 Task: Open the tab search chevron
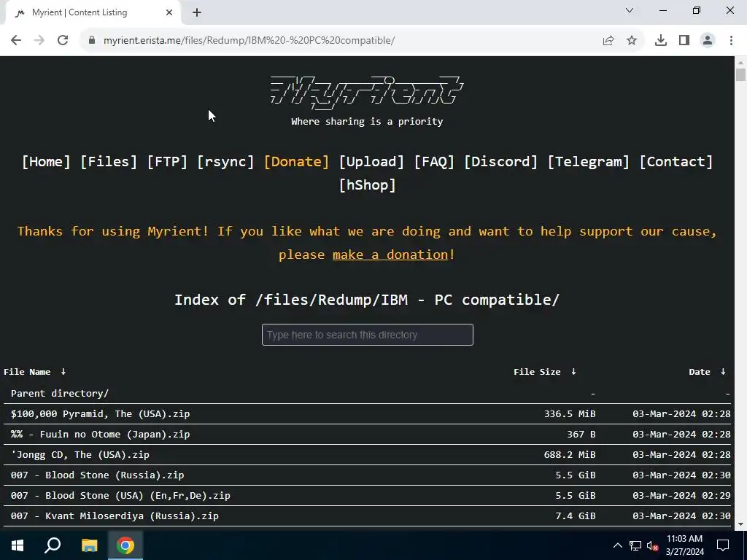(630, 10)
